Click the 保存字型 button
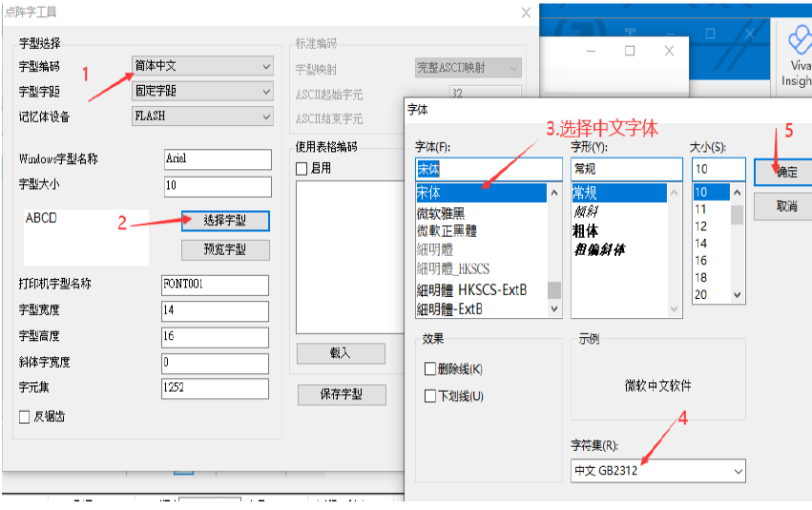The height and width of the screenshot is (510, 812). 341,394
